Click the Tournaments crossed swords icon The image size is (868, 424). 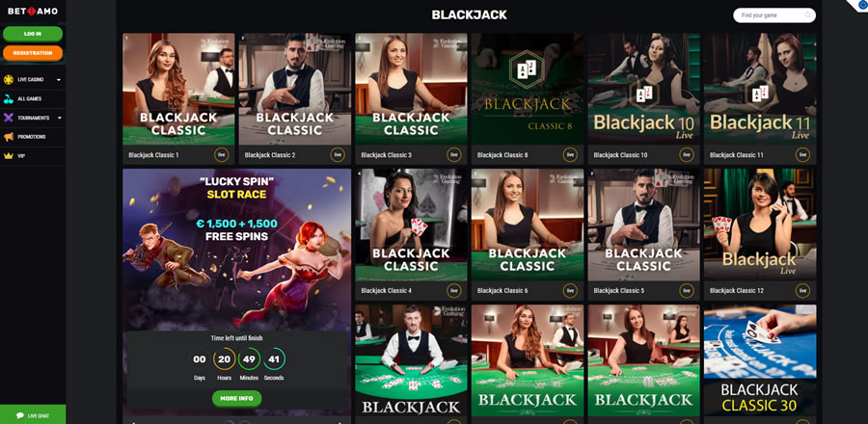(9, 118)
